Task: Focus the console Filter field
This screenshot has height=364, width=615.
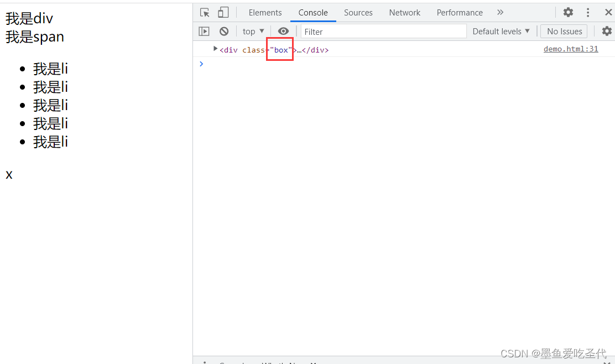Action: [x=384, y=32]
